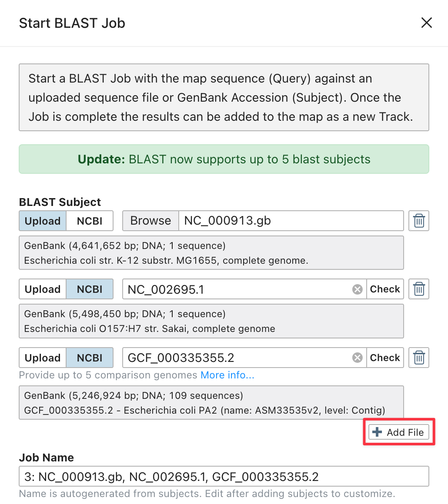Check the NC_002695.1 accession
This screenshot has height=504, width=448.
pyautogui.click(x=385, y=289)
